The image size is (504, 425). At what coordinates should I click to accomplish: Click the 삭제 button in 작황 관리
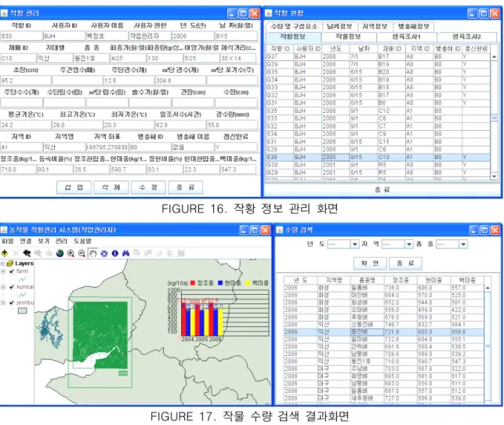[x=111, y=187]
